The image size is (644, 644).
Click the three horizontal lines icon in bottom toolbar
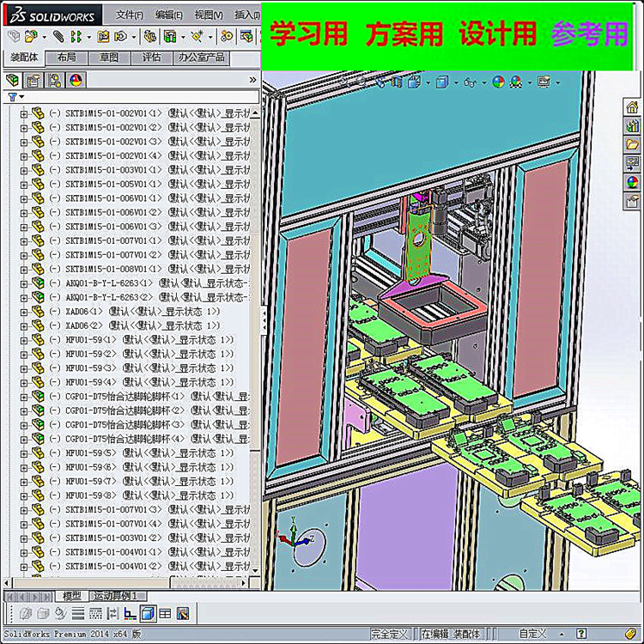[78, 614]
